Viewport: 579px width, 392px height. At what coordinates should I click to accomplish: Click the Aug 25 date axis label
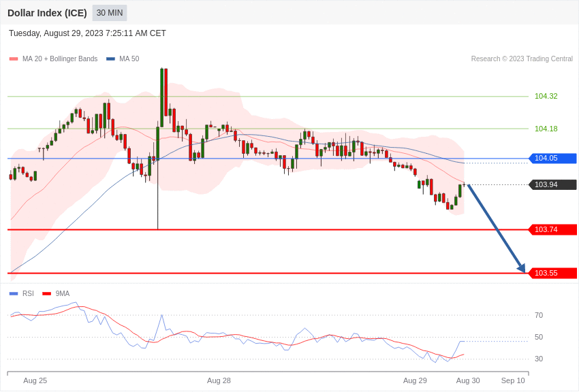point(35,380)
